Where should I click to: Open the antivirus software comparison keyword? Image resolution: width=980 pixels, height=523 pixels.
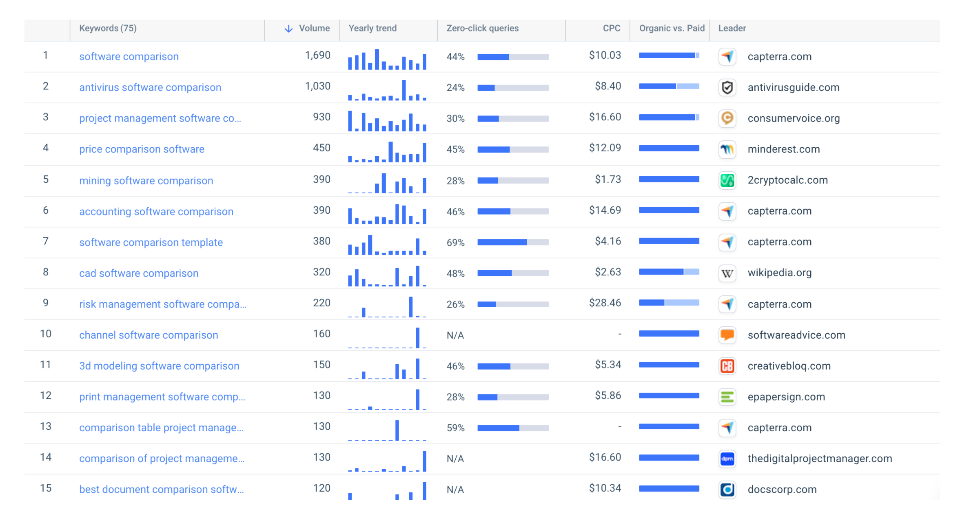[150, 87]
